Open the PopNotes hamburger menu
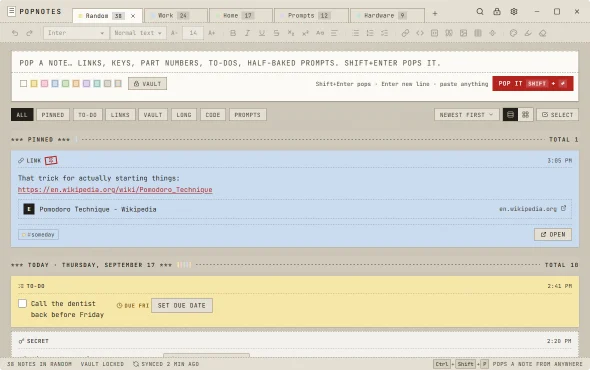 (12, 11)
